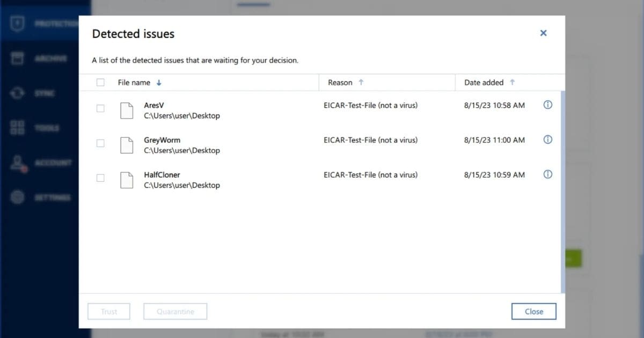The width and height of the screenshot is (644, 338).
Task: Click the Trust button
Action: click(109, 312)
